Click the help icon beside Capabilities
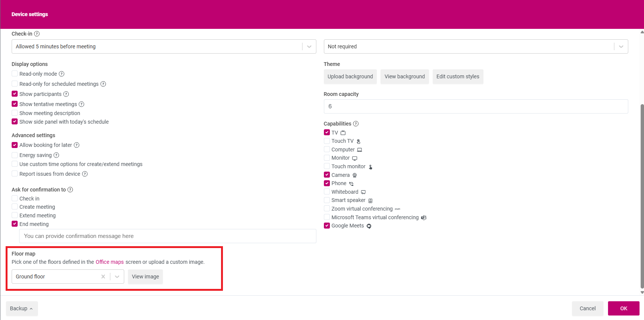This screenshot has height=320, width=644. pos(356,124)
